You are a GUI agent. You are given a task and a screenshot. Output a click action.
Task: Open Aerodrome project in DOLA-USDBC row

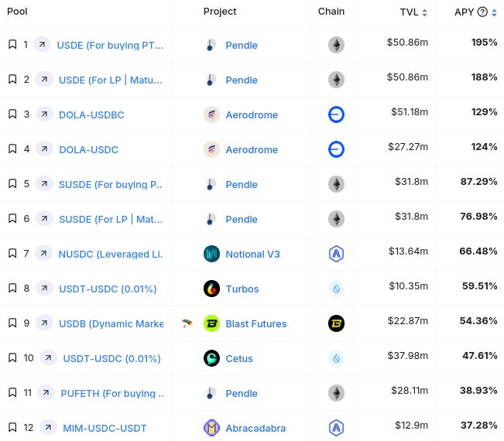click(252, 115)
